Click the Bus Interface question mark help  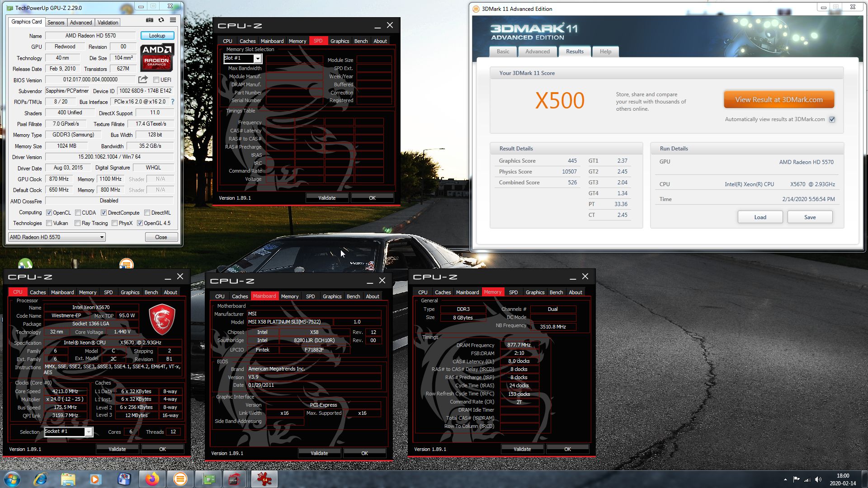[x=172, y=102]
